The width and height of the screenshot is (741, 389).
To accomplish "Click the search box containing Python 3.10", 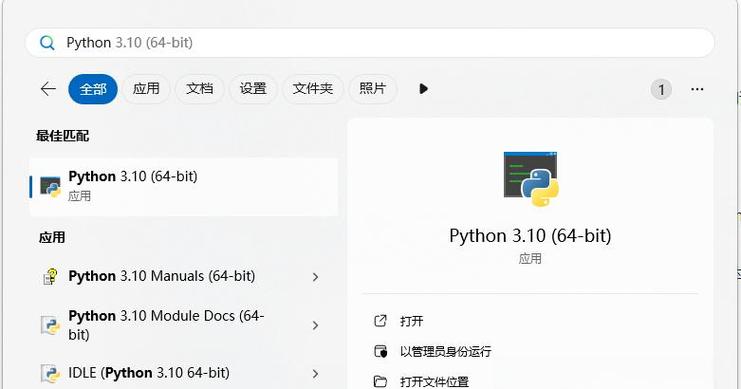I will pyautogui.click(x=370, y=43).
